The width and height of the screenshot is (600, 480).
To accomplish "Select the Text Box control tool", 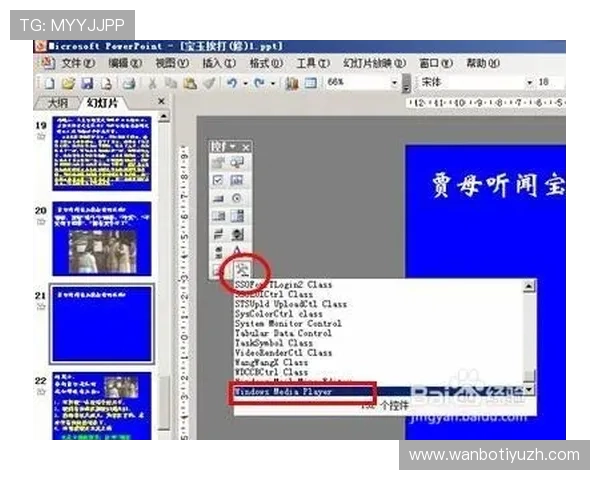I will (x=237, y=180).
